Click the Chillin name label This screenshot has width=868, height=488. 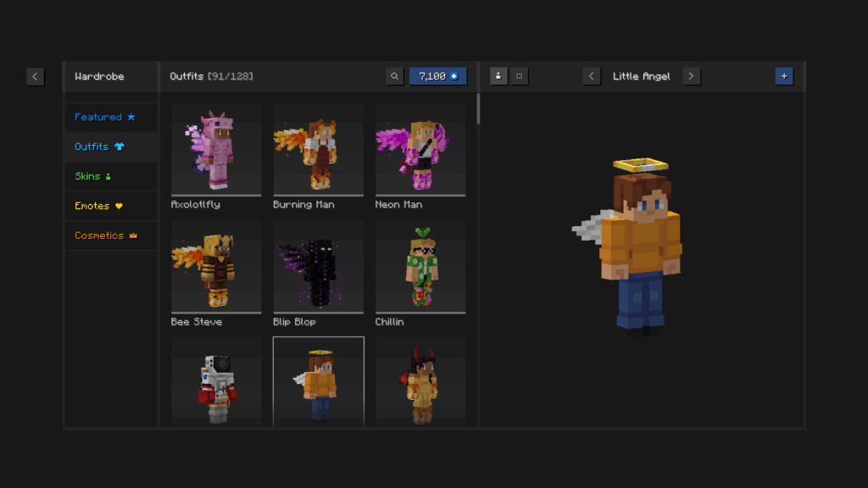390,322
